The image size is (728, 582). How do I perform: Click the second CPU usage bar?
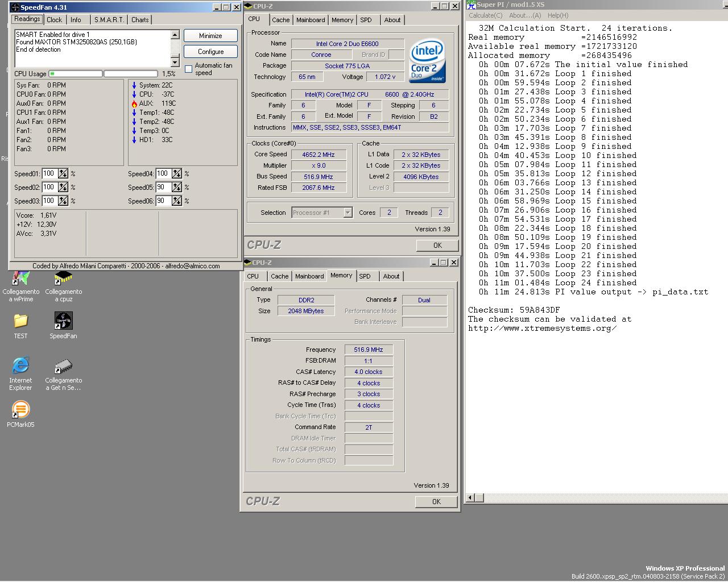point(131,73)
